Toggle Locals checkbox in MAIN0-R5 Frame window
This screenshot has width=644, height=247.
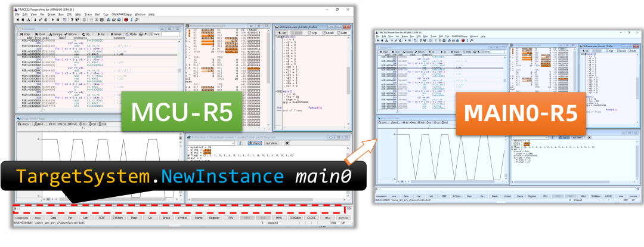(618, 51)
